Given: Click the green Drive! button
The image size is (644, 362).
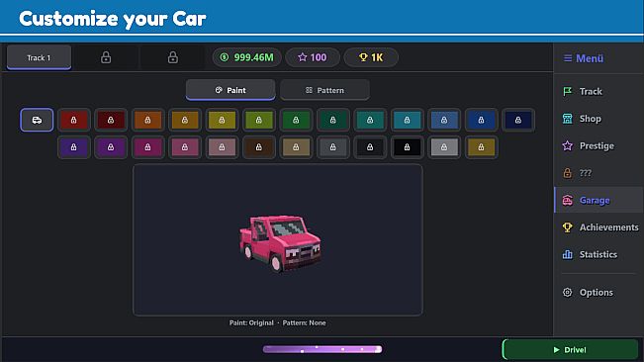Looking at the screenshot, I should 570,350.
